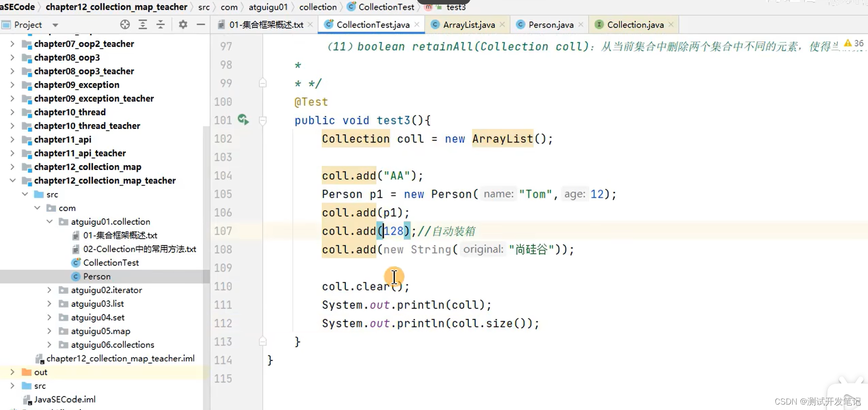Click the ArrayList class name on line 102
The width and height of the screenshot is (868, 410).
[x=502, y=139]
